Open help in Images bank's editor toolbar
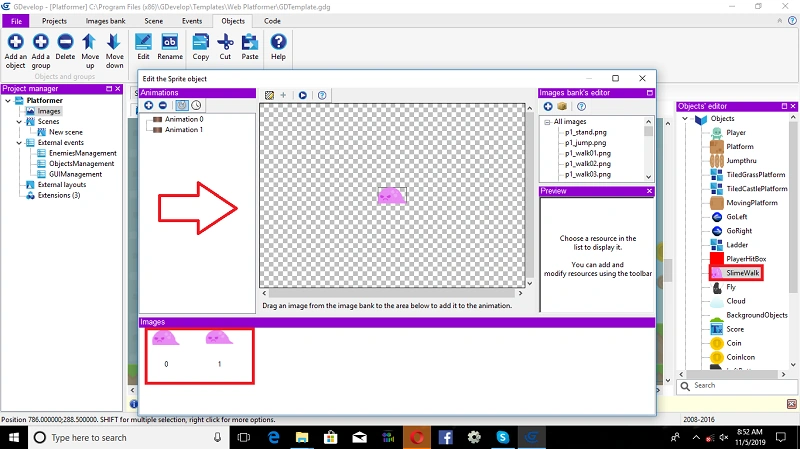This screenshot has width=800, height=449. pyautogui.click(x=581, y=106)
